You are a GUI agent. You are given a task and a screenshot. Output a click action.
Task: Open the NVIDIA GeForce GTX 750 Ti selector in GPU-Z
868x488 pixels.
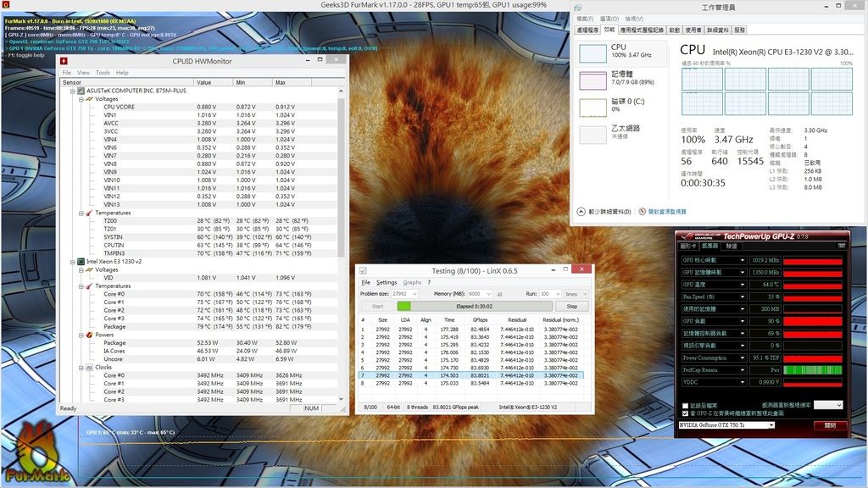point(726,425)
